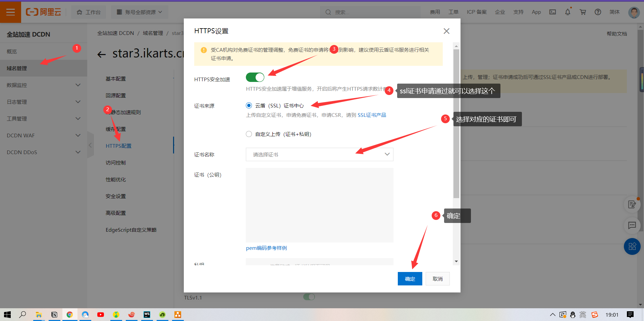Open the feedback edit floating icon

point(632,204)
